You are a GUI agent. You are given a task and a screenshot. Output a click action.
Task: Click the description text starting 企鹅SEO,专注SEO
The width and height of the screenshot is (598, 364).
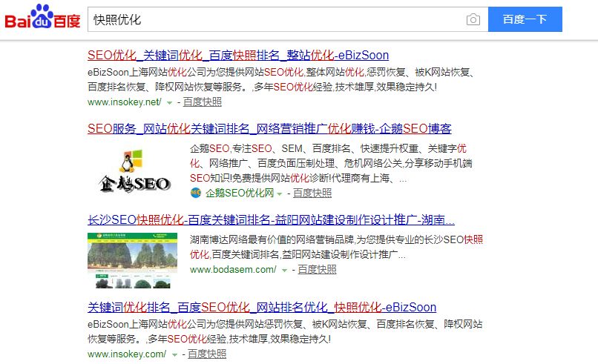pos(331,163)
